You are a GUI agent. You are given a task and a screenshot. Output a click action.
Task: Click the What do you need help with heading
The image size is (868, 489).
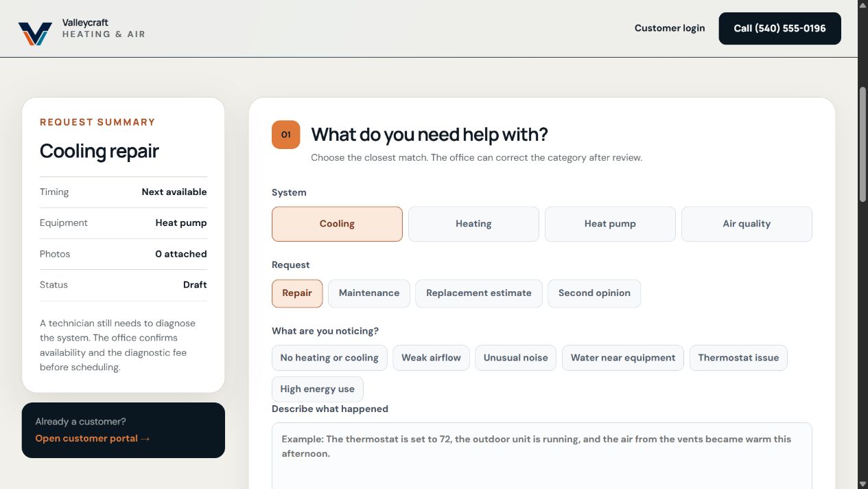coord(430,135)
